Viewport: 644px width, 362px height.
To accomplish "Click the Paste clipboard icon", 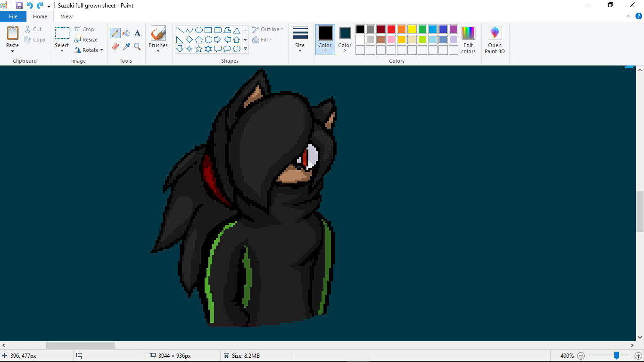I will click(x=13, y=33).
